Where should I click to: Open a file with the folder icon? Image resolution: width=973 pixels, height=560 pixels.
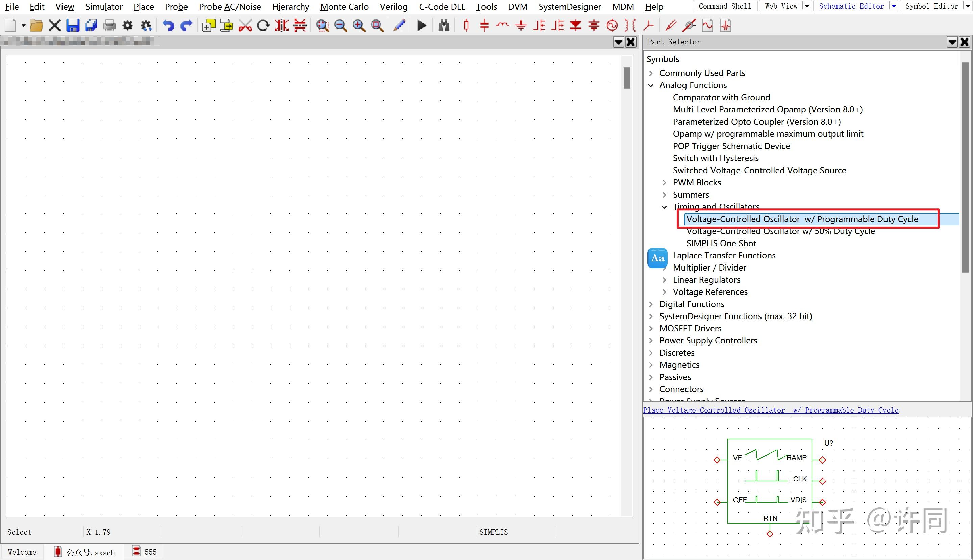click(36, 26)
